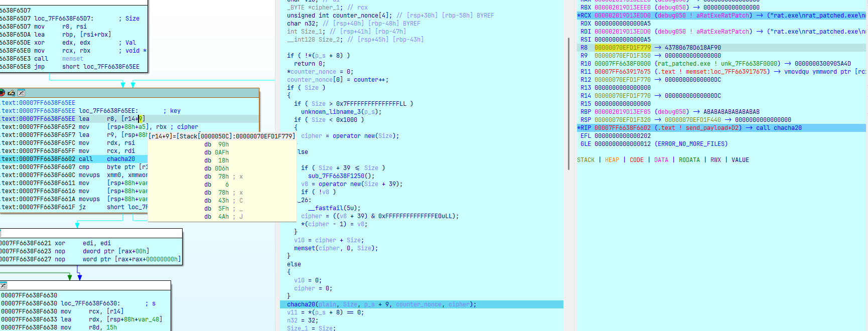868x331 pixels.
Task: Select the R8 register address value
Action: [622, 48]
